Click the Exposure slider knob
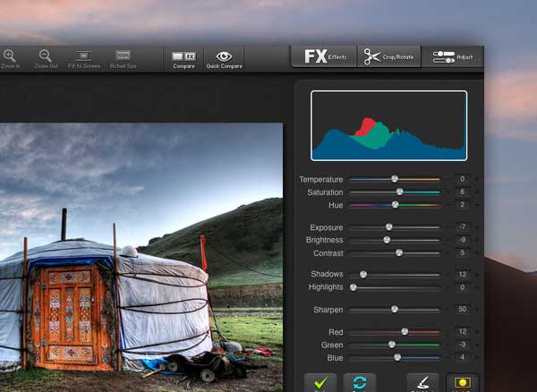The width and height of the screenshot is (537, 392). coord(388,227)
